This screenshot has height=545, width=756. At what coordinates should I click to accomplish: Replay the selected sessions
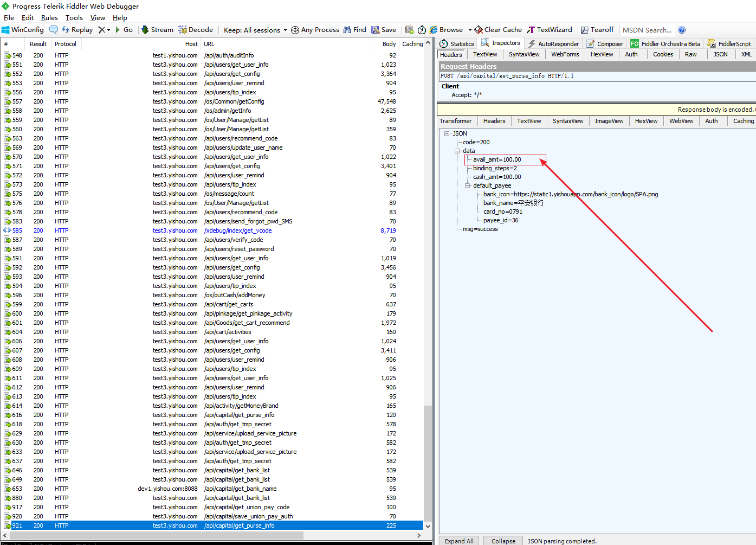[77, 30]
